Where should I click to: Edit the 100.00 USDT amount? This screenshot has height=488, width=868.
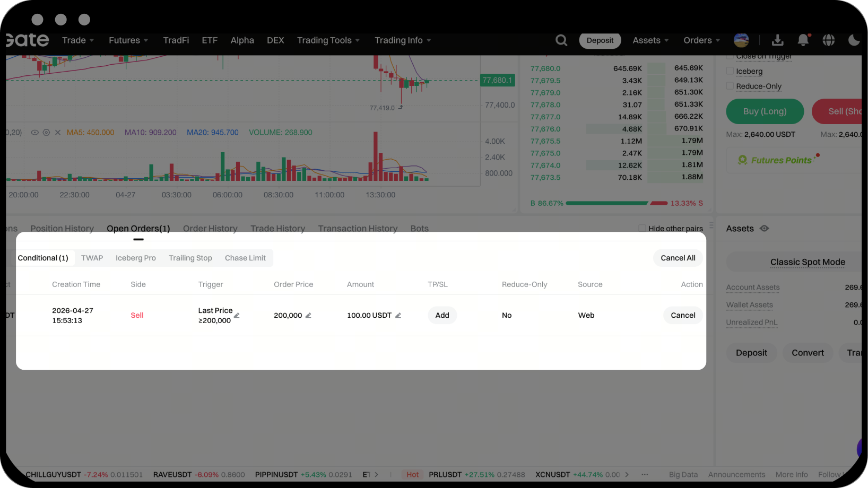point(398,316)
